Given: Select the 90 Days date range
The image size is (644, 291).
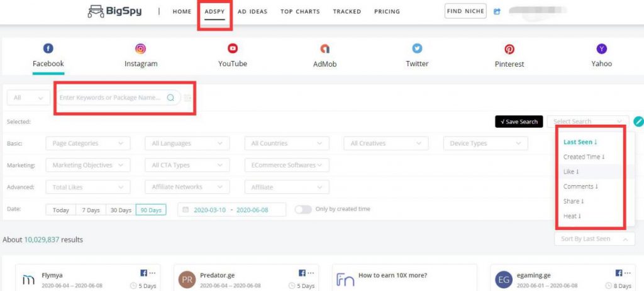Looking at the screenshot, I should point(151,210).
